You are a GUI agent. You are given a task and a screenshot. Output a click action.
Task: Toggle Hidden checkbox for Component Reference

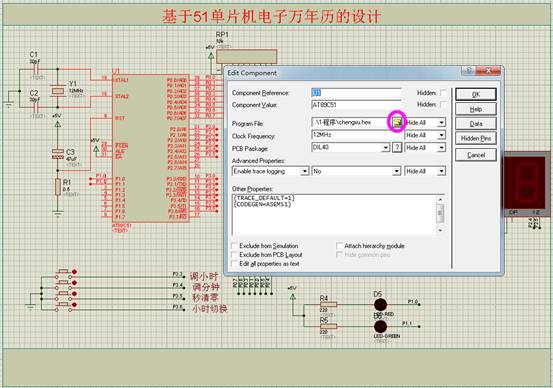443,93
